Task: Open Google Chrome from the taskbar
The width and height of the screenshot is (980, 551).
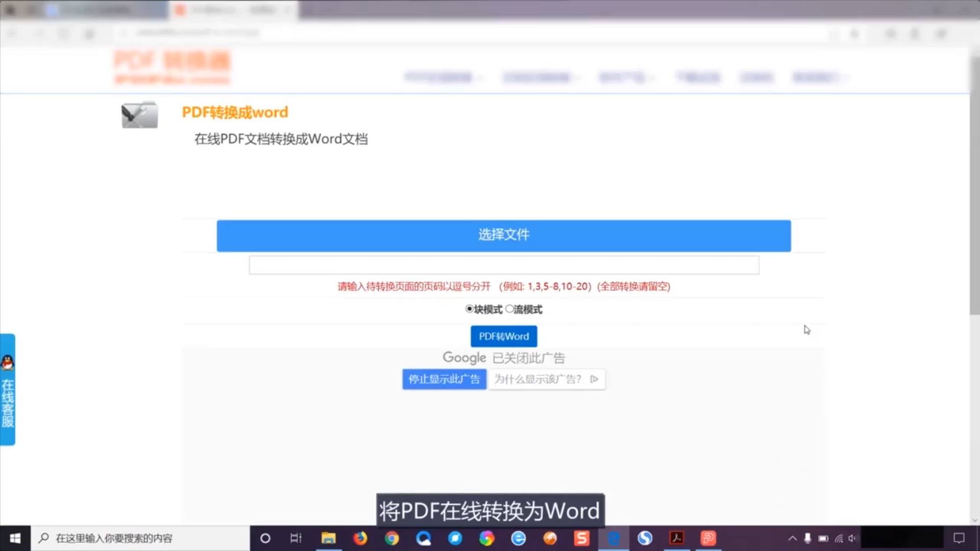Action: 392,538
